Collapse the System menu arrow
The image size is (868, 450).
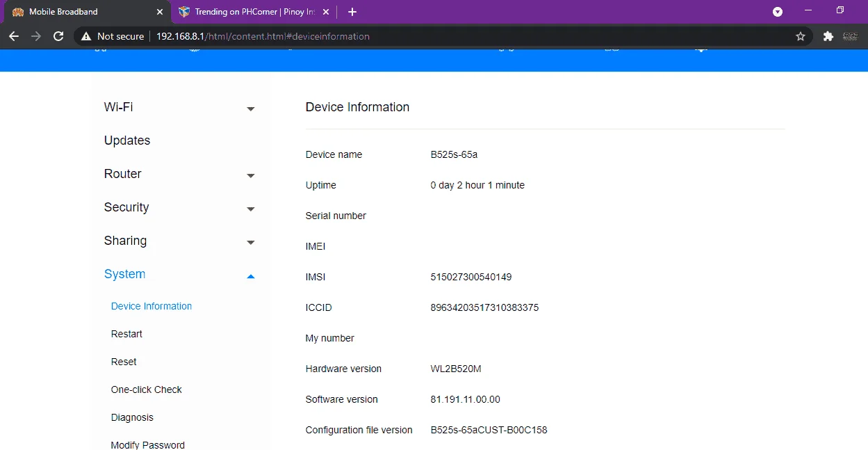pos(251,276)
